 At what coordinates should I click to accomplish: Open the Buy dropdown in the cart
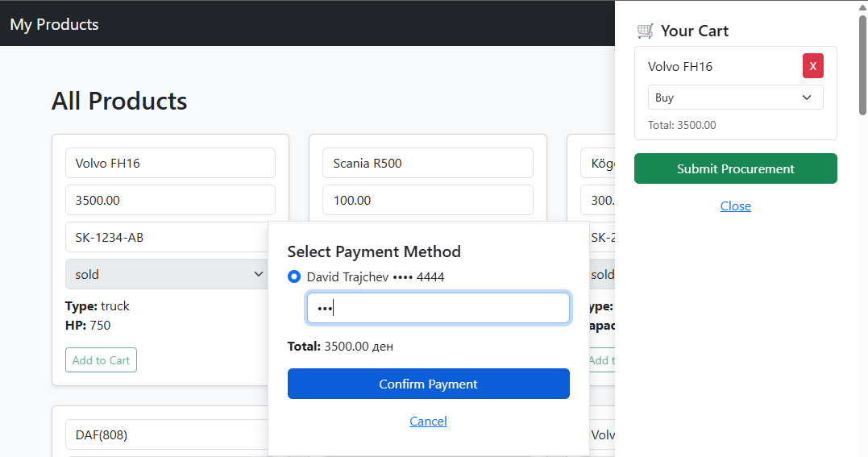(x=735, y=98)
